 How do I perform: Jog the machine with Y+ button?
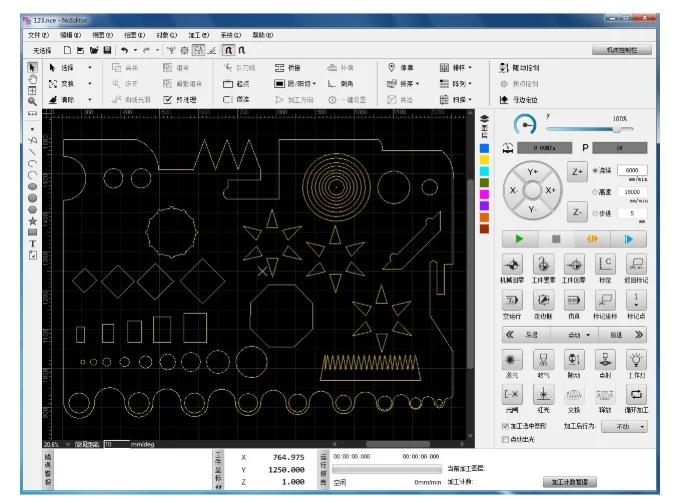click(x=532, y=172)
